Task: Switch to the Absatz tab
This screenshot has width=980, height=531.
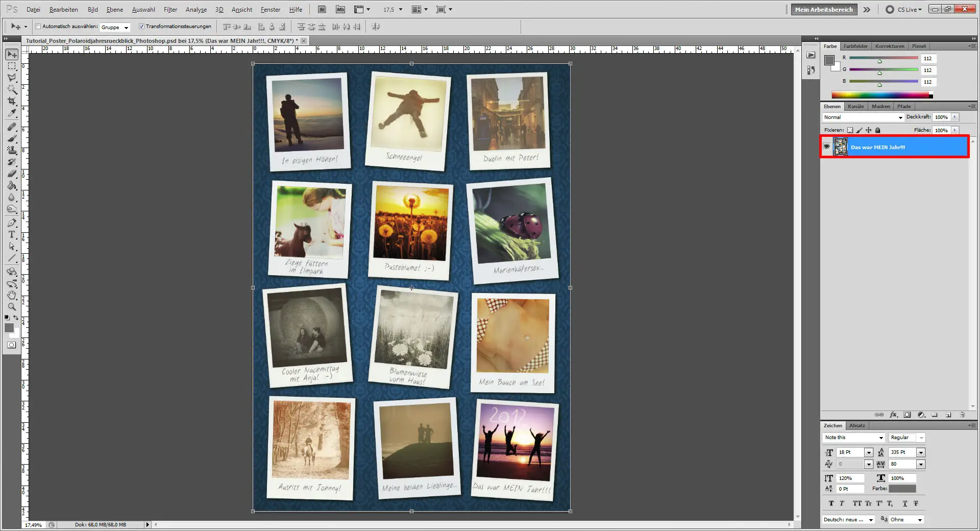Action: point(857,425)
